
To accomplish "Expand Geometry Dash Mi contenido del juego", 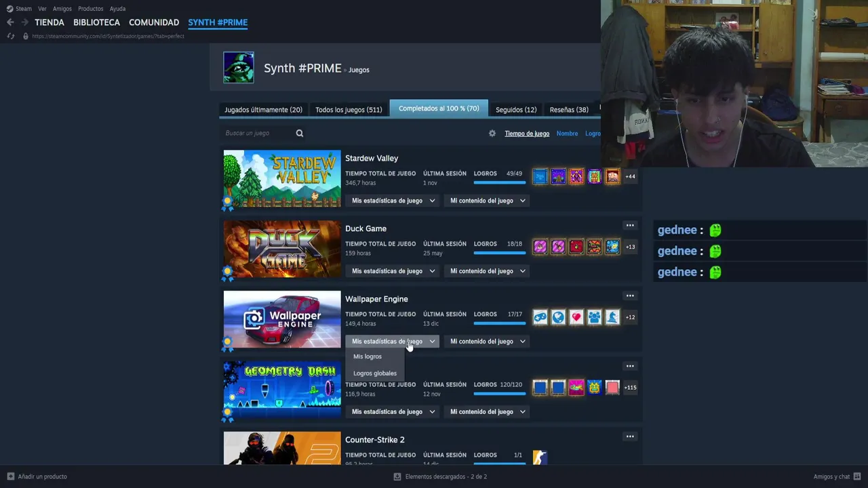I will [x=488, y=412].
